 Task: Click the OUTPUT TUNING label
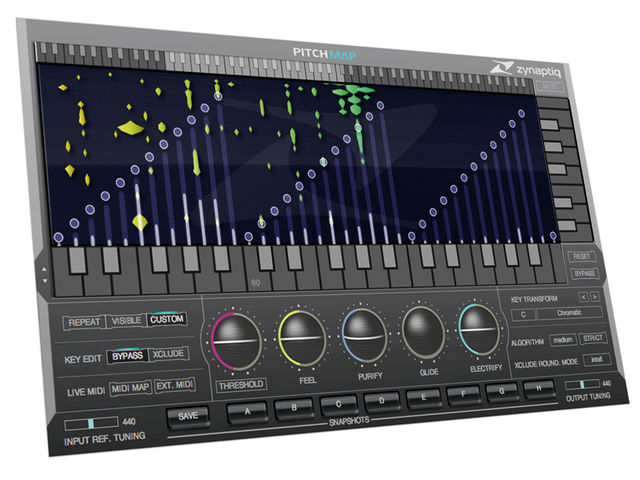588,397
